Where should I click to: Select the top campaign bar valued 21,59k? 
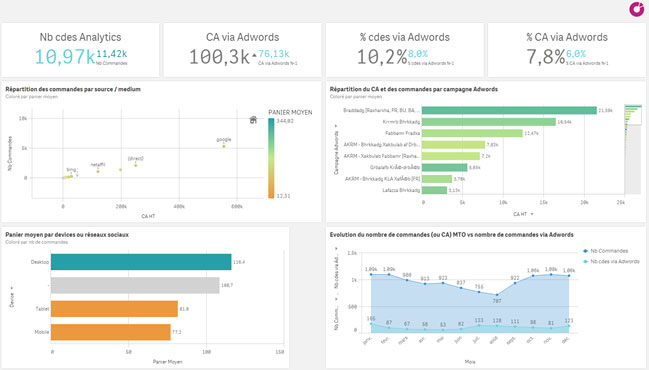[509, 110]
